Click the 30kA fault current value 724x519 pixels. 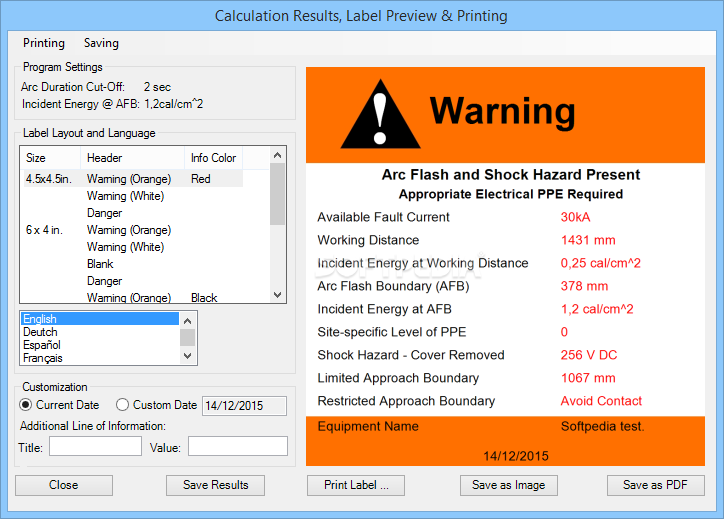[575, 217]
